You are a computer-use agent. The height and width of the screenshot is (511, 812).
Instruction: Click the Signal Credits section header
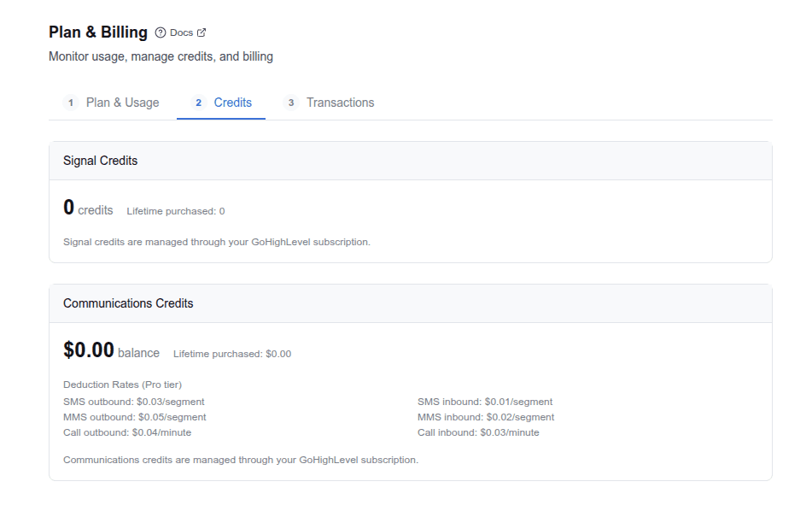[102, 161]
